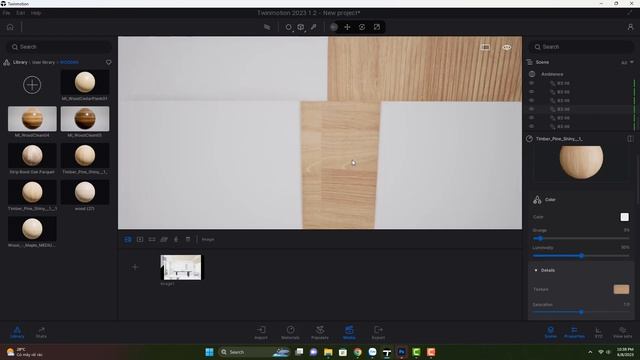Open the Help menu
Screen dimensions: 640x360
point(36,13)
